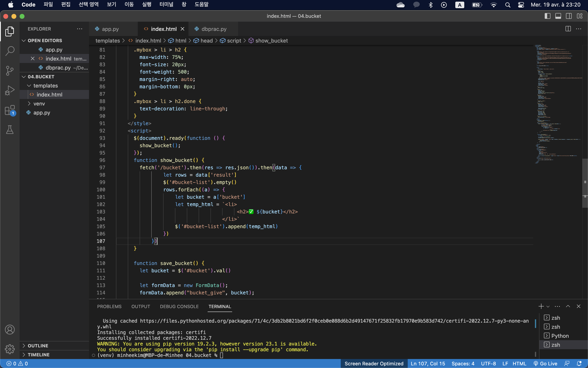Open the 파일 menu in menu bar

[x=48, y=5]
